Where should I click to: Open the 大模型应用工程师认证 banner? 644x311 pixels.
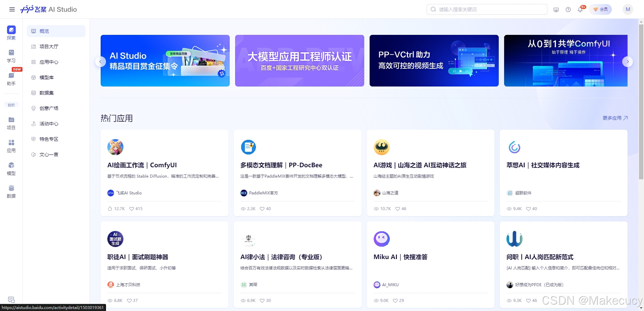coord(300,61)
